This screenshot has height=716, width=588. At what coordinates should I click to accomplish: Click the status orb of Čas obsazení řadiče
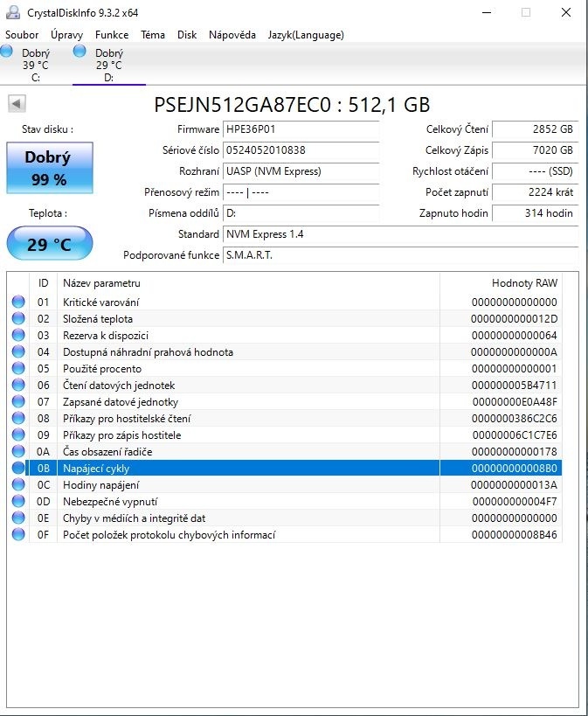[x=18, y=451]
